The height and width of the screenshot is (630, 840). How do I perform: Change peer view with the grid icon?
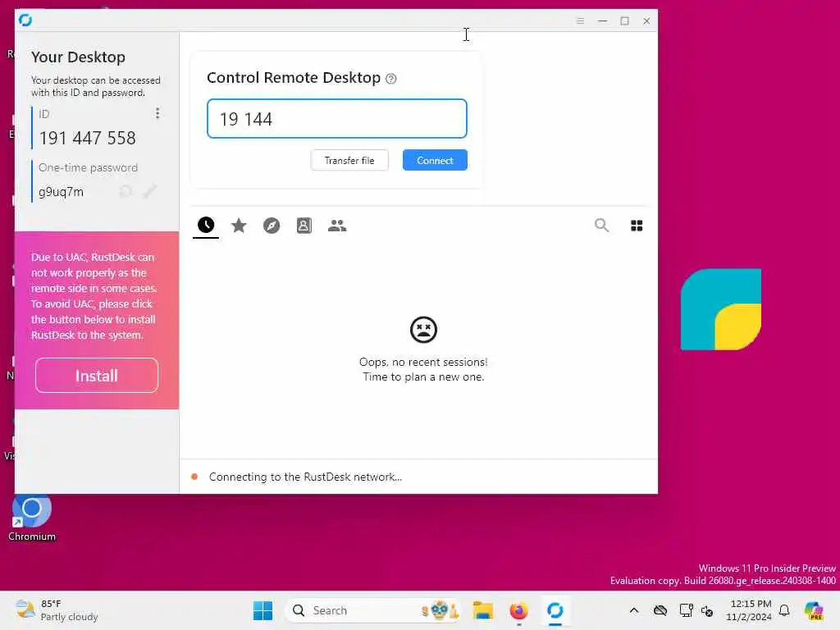click(x=637, y=226)
